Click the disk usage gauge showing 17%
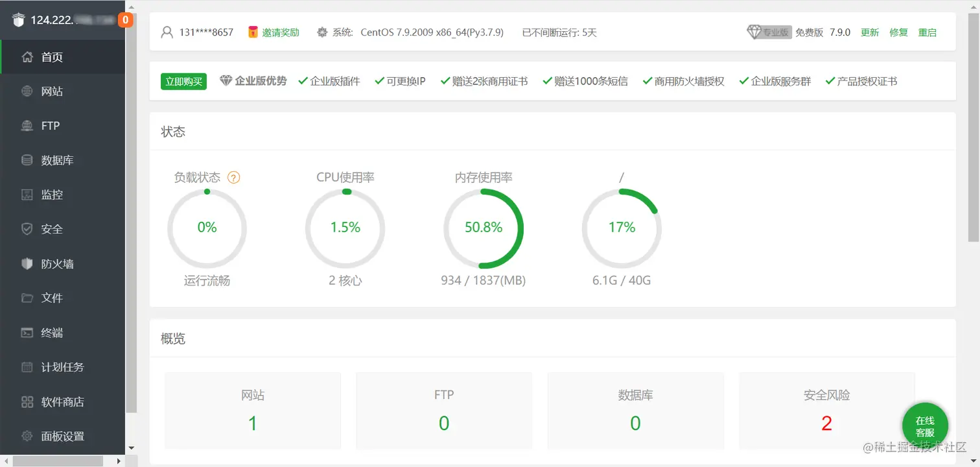The image size is (980, 467). [622, 228]
